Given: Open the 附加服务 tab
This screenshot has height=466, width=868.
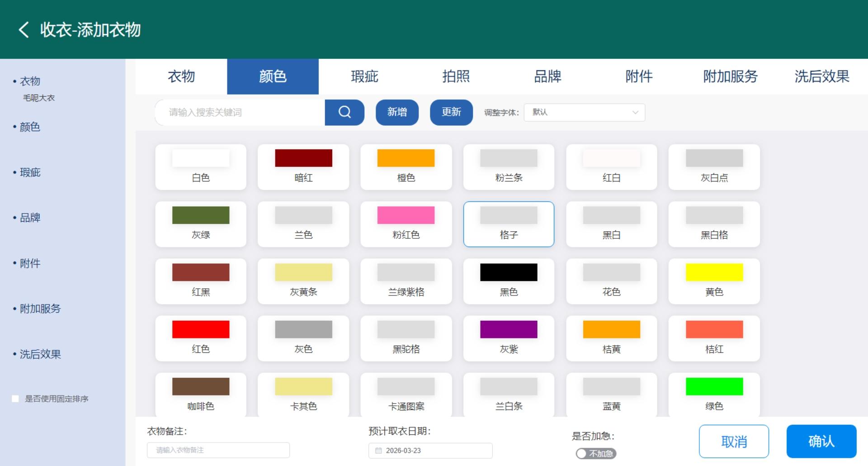Looking at the screenshot, I should pos(731,76).
